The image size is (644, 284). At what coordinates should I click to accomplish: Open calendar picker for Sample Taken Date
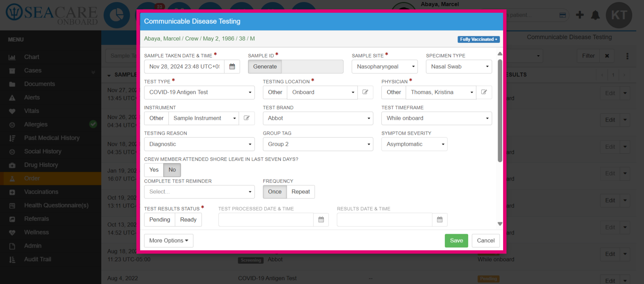[232, 67]
